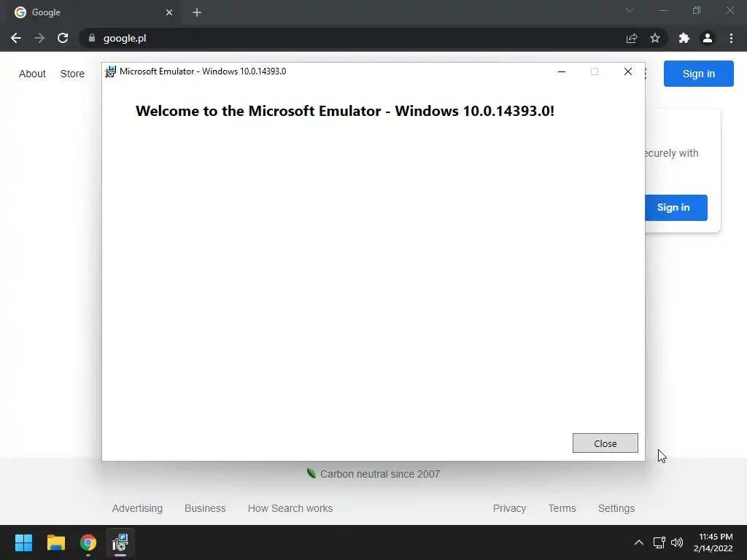Click the lock icon in the address bar
This screenshot has width=747, height=560.
(91, 38)
